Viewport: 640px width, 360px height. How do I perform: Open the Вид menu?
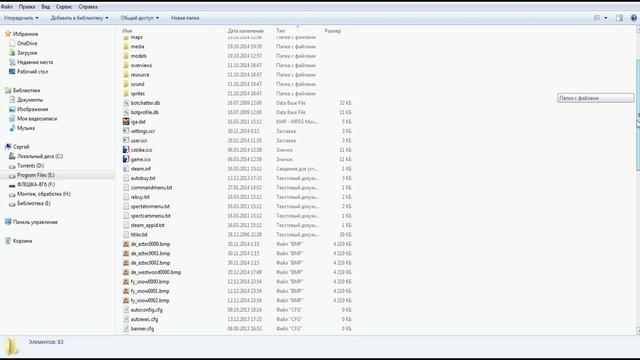(x=46, y=7)
